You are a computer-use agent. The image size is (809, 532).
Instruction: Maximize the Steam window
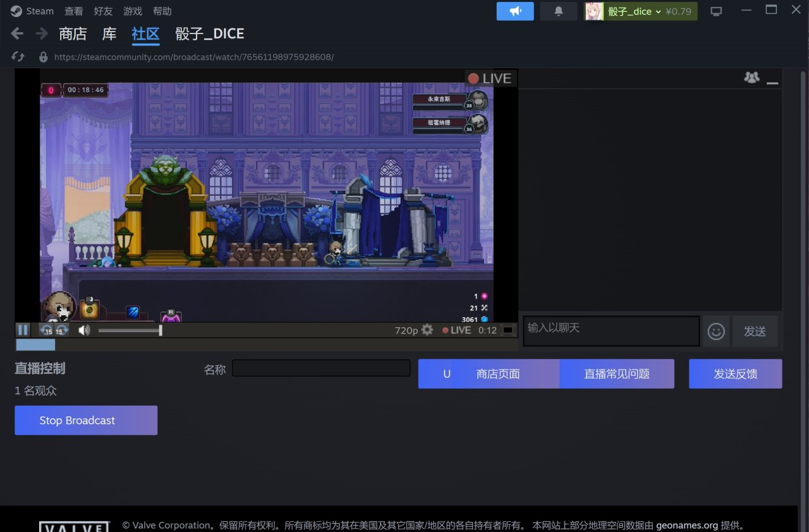click(771, 9)
